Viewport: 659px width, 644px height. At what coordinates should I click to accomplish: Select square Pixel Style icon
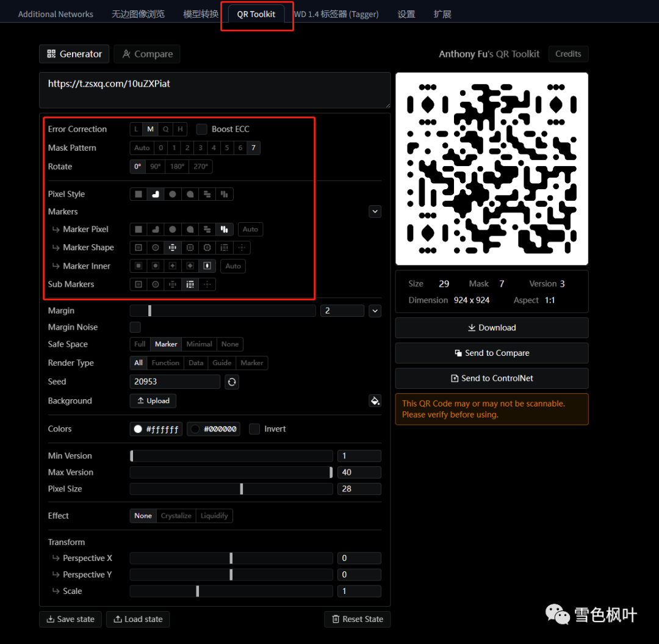139,194
